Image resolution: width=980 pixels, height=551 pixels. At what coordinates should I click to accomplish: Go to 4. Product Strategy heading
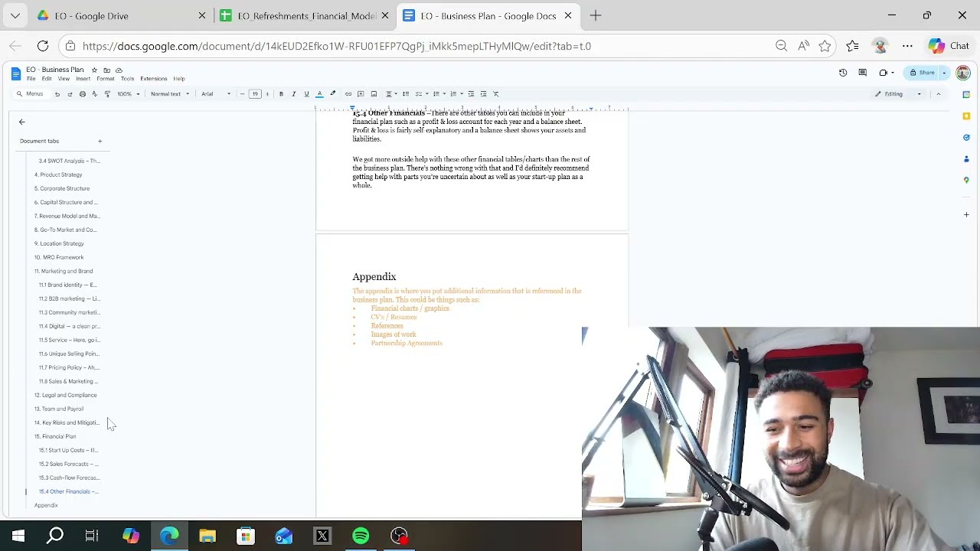58,174
